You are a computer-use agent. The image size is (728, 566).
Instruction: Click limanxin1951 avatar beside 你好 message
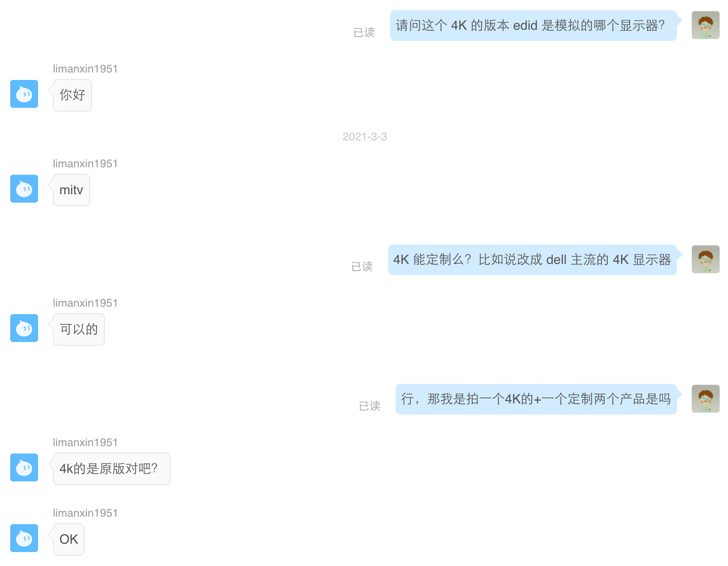(x=24, y=94)
